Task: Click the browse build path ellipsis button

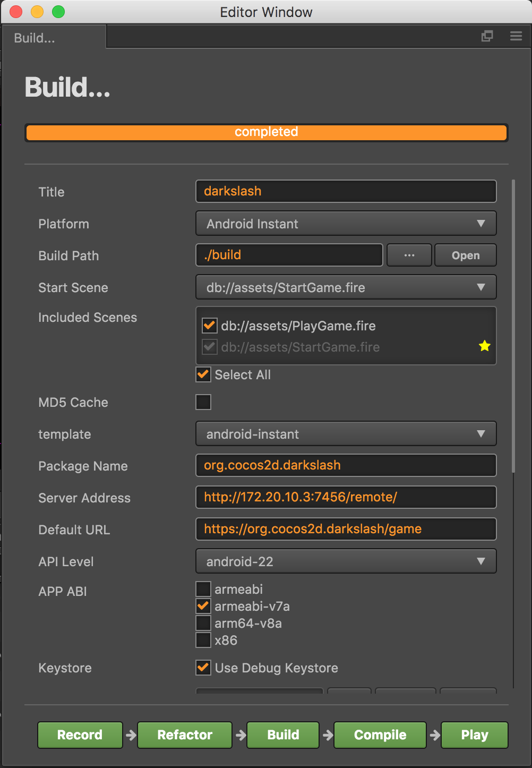Action: [409, 255]
